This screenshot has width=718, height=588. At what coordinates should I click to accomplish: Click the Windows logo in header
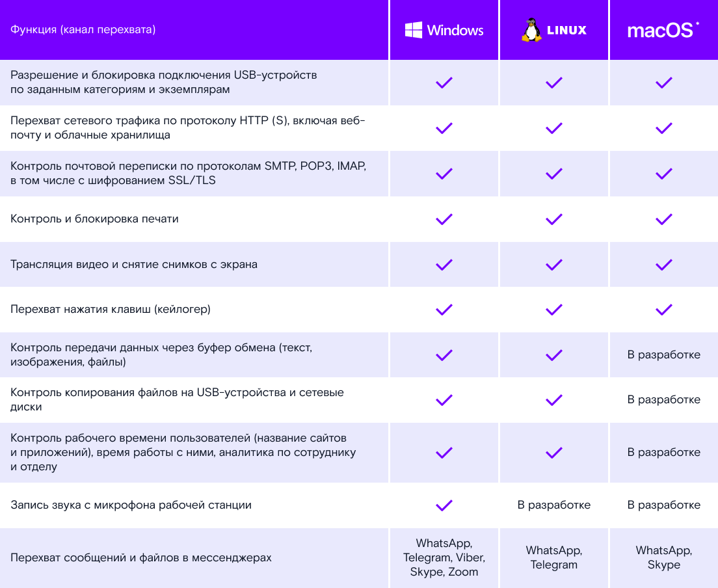pyautogui.click(x=444, y=30)
